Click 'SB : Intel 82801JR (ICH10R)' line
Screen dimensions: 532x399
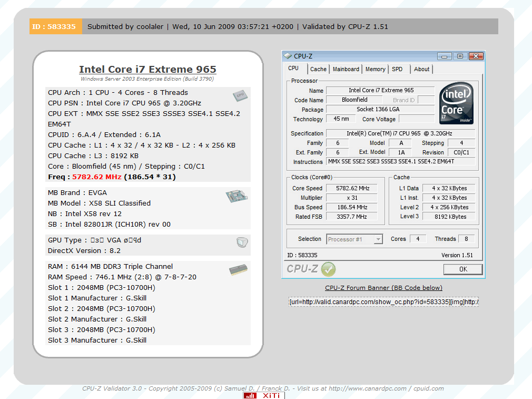pos(109,225)
